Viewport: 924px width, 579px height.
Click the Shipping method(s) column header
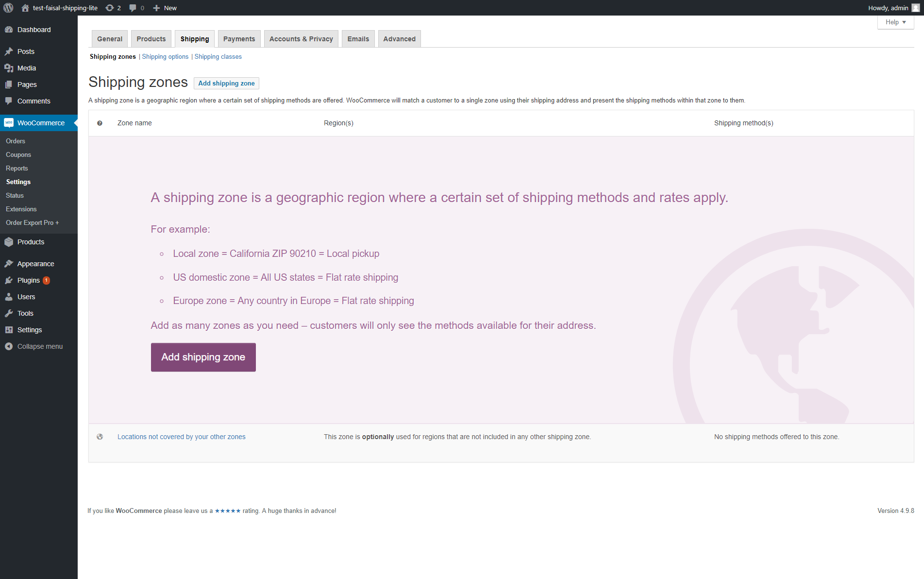click(x=743, y=123)
